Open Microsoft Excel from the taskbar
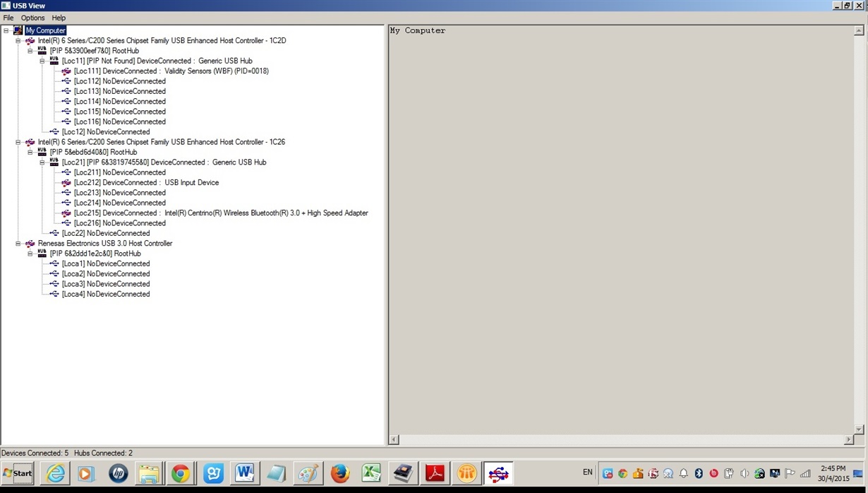868x493 pixels. 372,473
